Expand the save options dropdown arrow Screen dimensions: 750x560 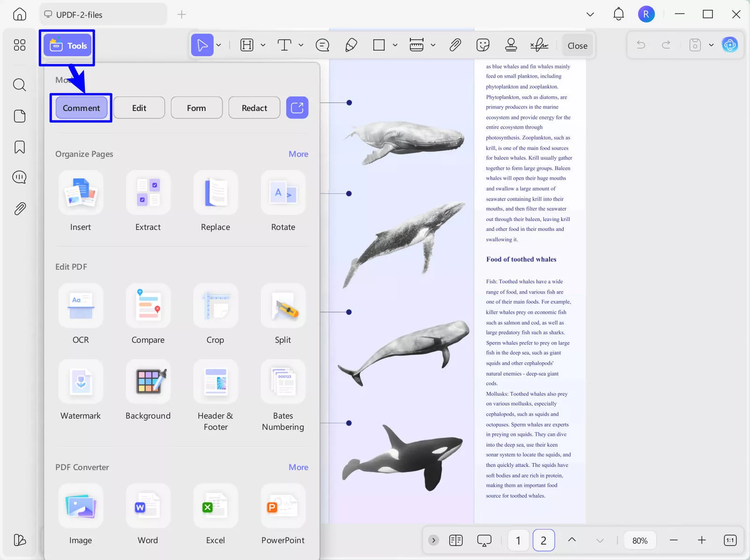(x=711, y=45)
